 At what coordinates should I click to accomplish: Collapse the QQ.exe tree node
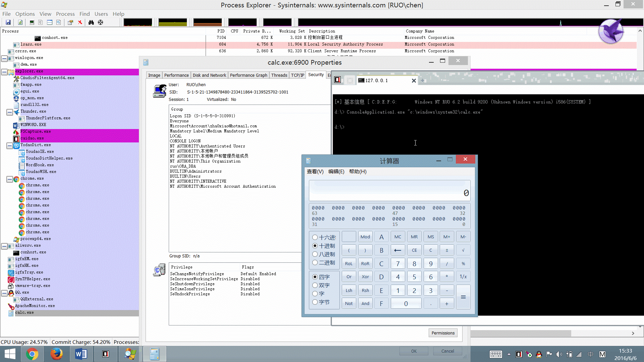tap(4, 293)
